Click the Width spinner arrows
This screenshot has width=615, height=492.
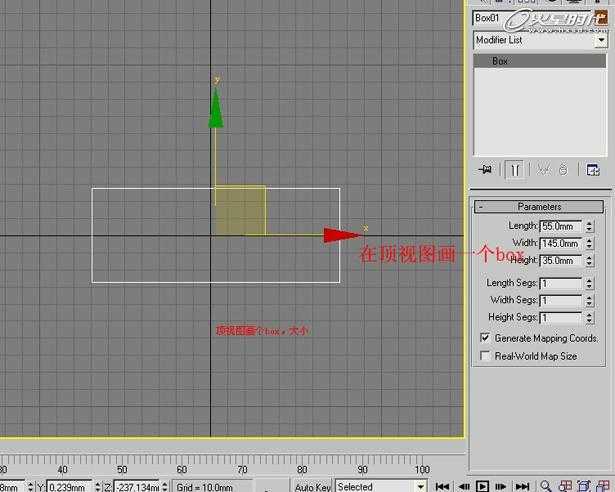coord(589,244)
